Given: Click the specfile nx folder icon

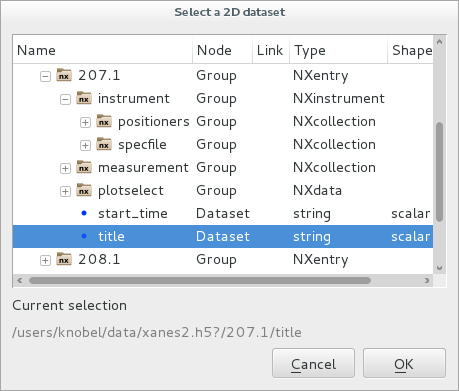Looking at the screenshot, I should click(x=104, y=144).
